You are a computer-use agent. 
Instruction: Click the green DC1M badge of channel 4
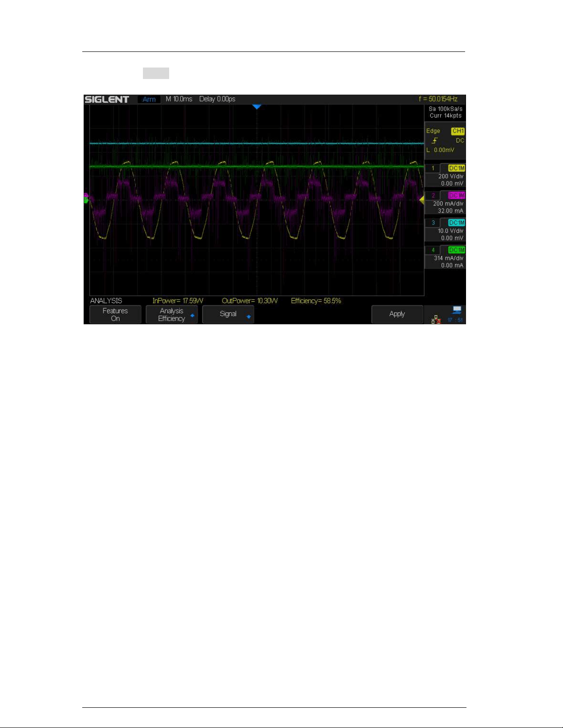pos(456,250)
